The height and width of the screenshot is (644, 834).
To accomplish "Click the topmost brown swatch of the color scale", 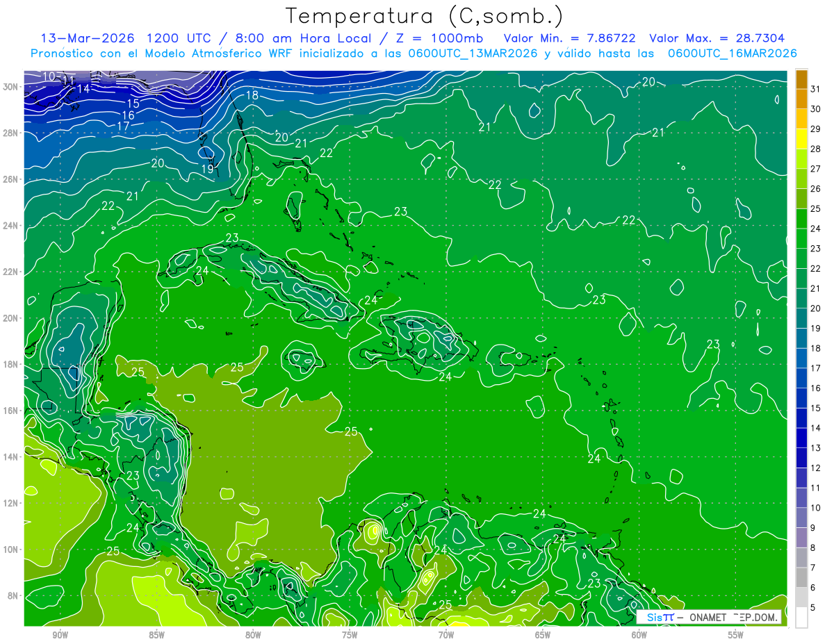I will pyautogui.click(x=801, y=79).
